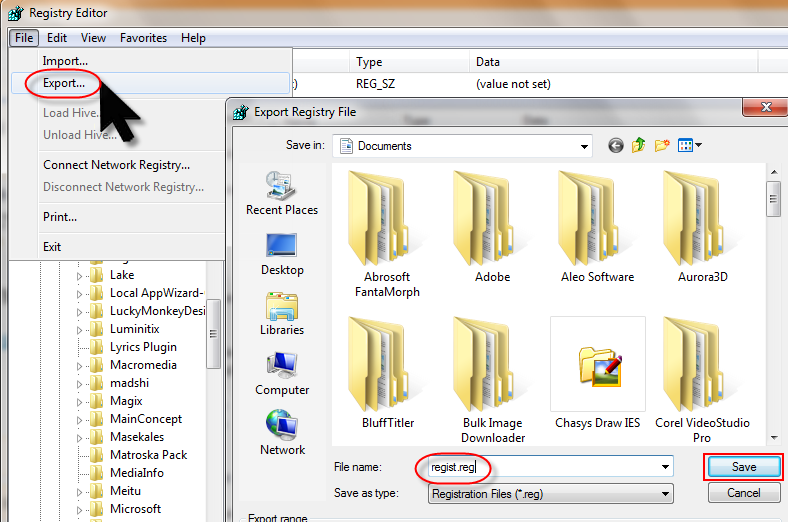Image resolution: width=788 pixels, height=522 pixels.
Task: Select the Lyrics Plugin registry key
Action: point(143,347)
